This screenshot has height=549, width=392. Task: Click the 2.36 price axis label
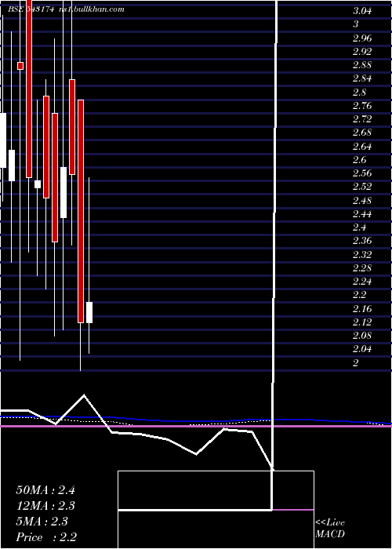[362, 242]
